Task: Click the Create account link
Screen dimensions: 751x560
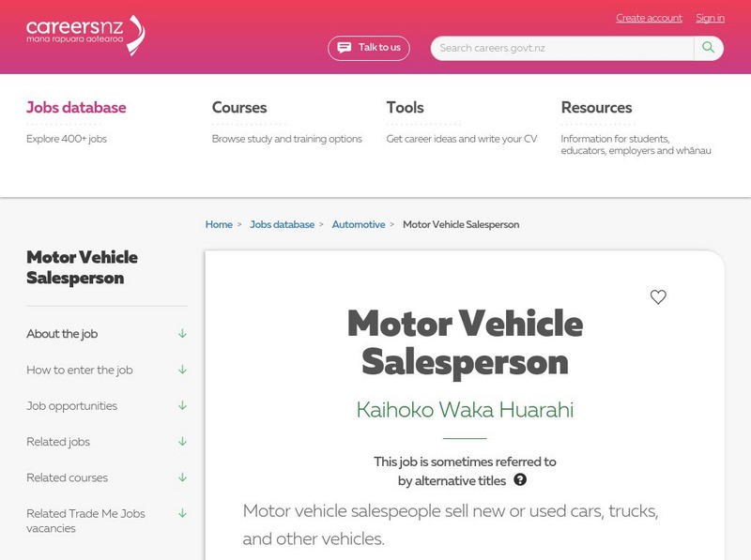Action: (x=648, y=18)
